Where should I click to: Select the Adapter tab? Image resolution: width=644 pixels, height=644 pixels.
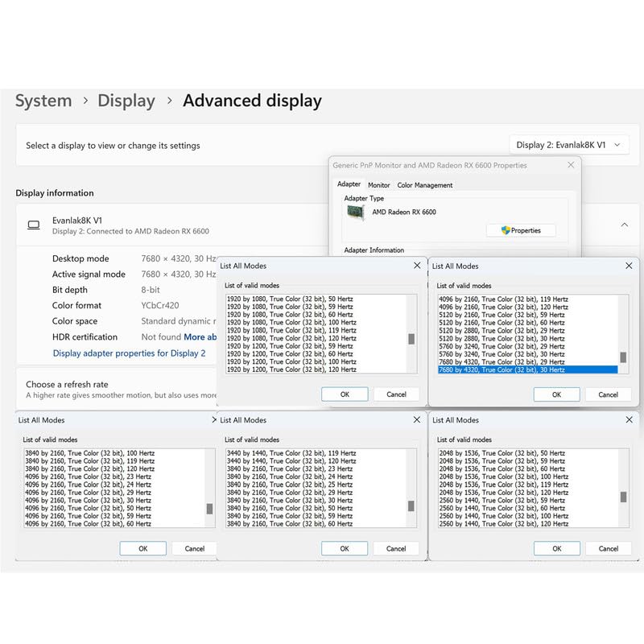pyautogui.click(x=349, y=184)
